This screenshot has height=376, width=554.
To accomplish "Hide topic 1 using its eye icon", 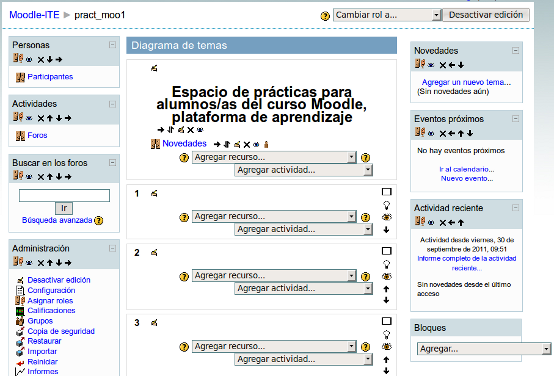I will (387, 217).
